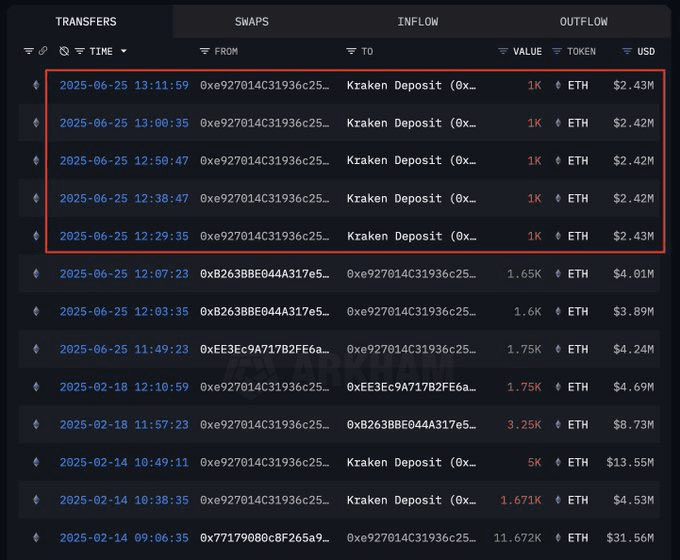Click the filter icon beside the link icon
Screen dimensions: 680x560
[28, 51]
